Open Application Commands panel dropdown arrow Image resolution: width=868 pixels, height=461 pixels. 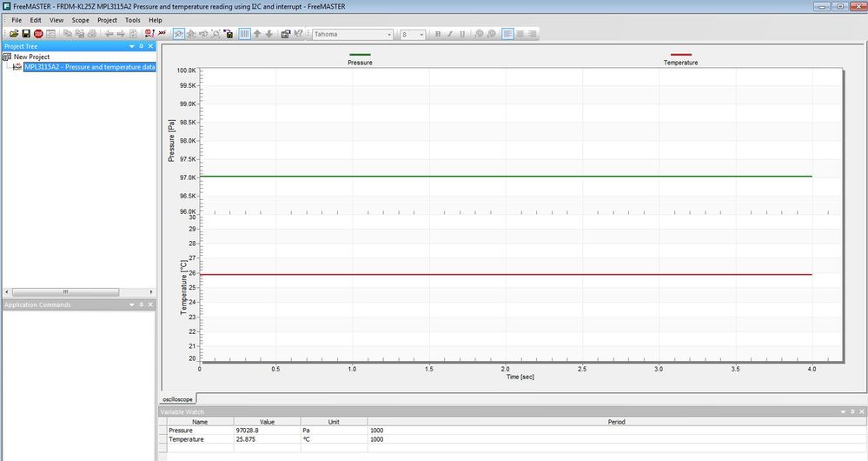[132, 304]
